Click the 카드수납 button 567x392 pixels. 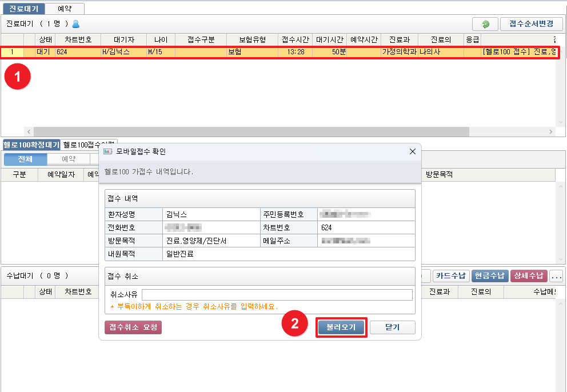coord(451,276)
